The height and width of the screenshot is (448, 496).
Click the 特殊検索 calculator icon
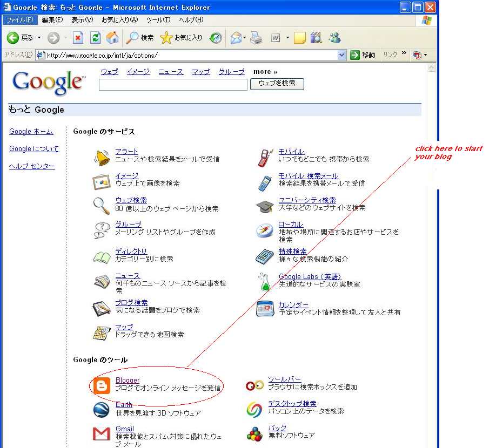(264, 256)
